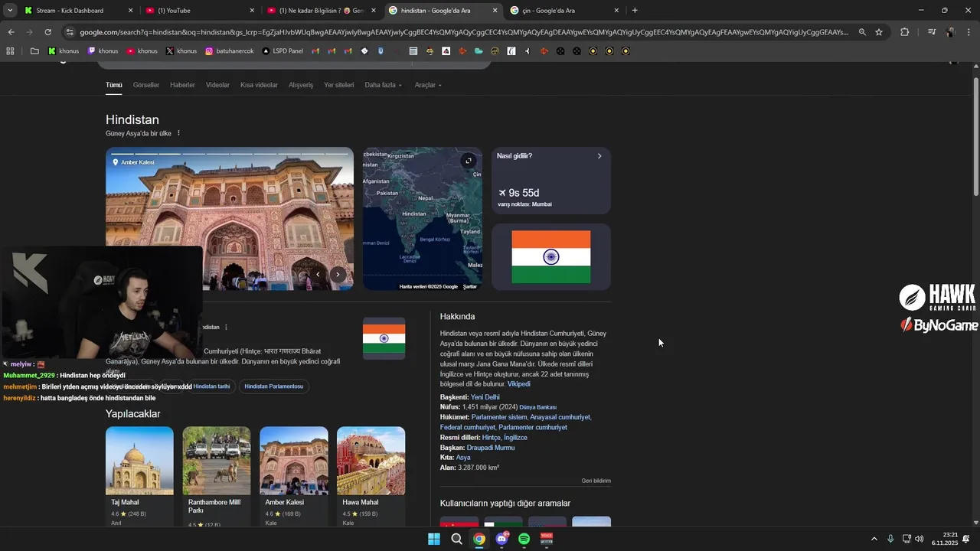
Task: Expand the Hindistan map view
Action: [x=469, y=161]
